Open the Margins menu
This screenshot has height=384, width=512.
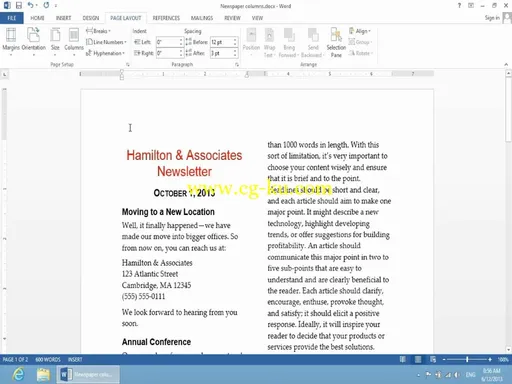[x=11, y=41]
